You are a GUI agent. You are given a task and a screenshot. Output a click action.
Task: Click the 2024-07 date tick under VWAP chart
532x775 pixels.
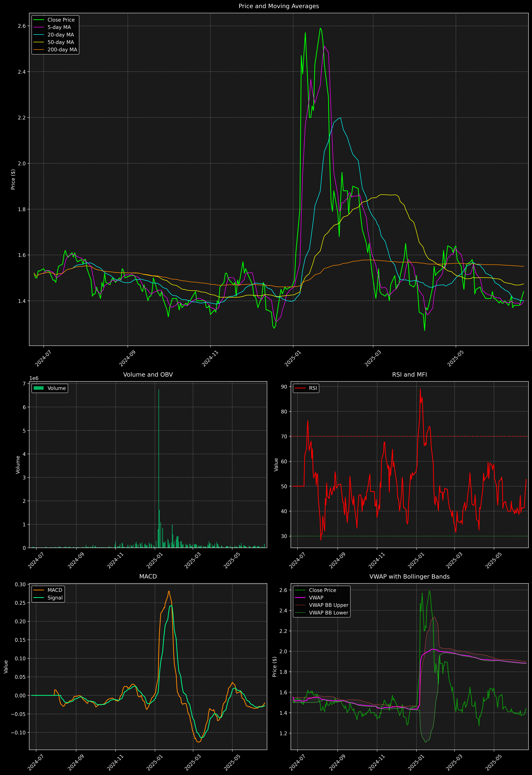coord(297,763)
